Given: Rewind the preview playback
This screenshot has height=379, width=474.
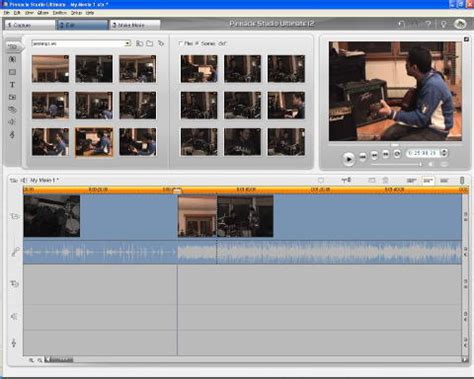Looking at the screenshot, I should coord(374,155).
